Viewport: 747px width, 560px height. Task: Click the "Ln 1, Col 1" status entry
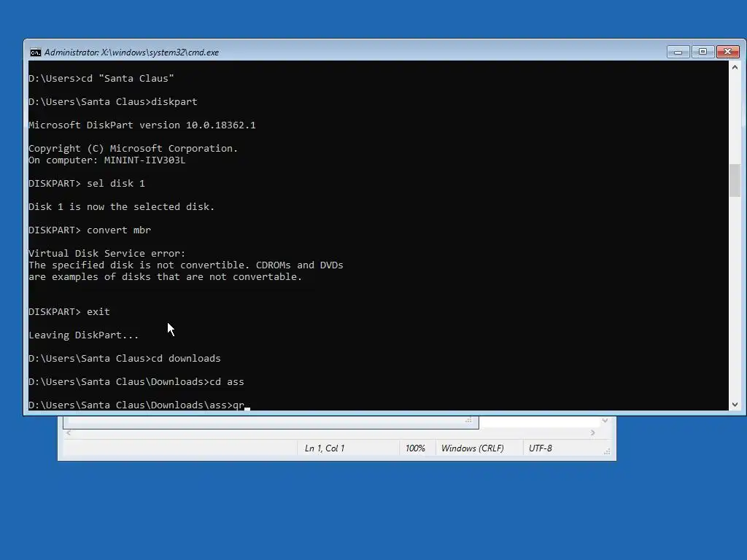pos(325,448)
